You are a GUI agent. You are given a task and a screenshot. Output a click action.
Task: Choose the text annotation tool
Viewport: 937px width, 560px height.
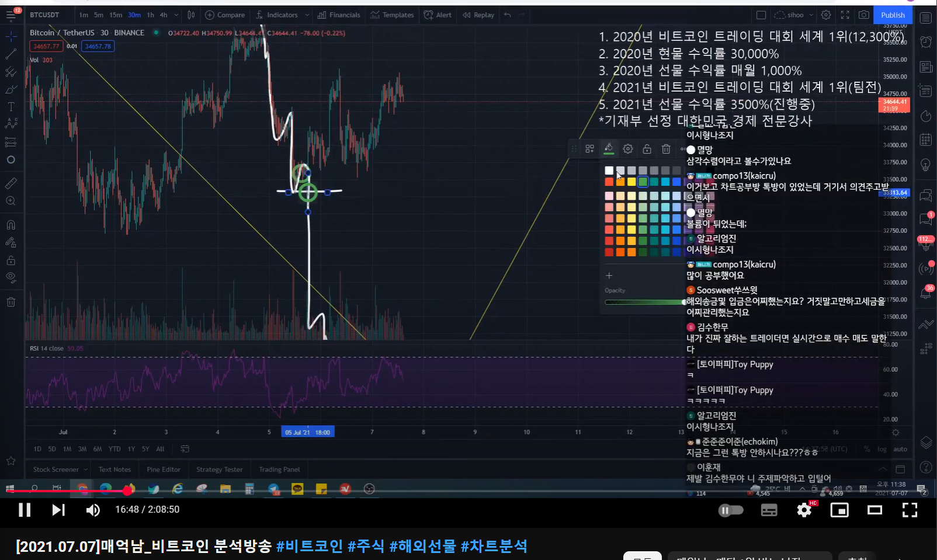tap(11, 107)
